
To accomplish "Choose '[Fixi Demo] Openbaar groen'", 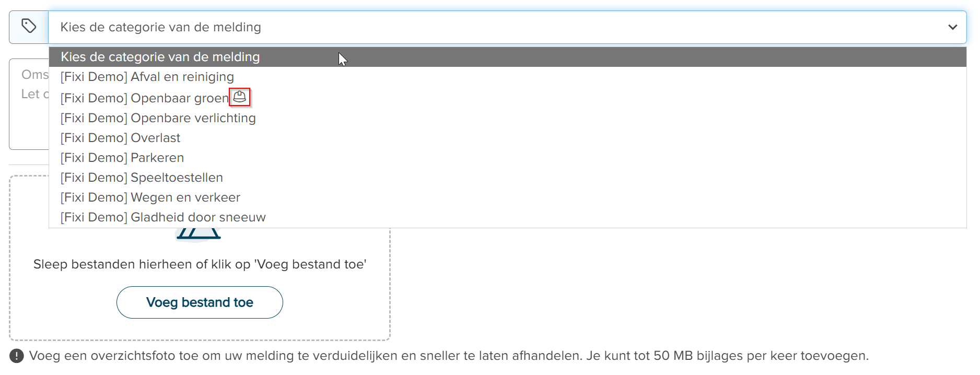I will pyautogui.click(x=507, y=98).
